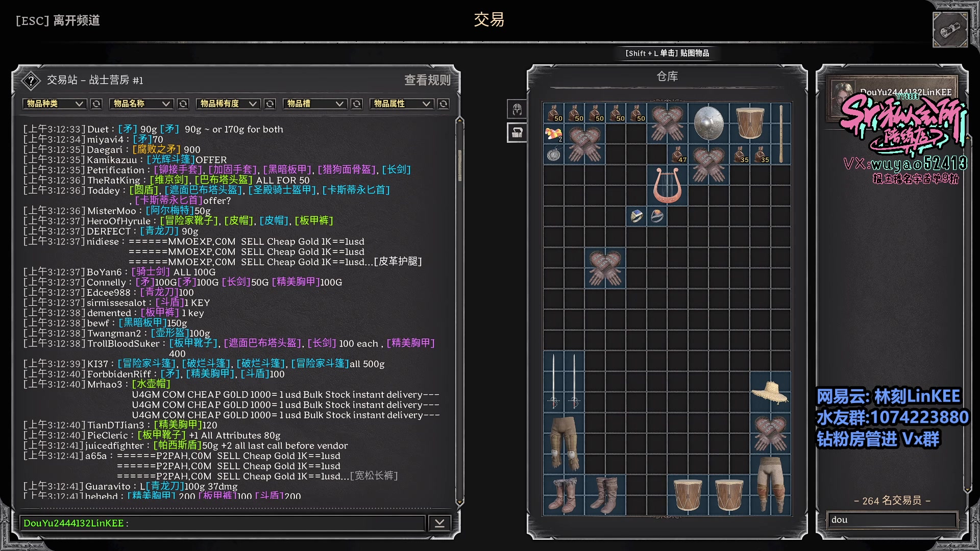980x551 pixels.
Task: Open the [圣殿骑士盔甲] item link from Toddey
Action: [283, 190]
